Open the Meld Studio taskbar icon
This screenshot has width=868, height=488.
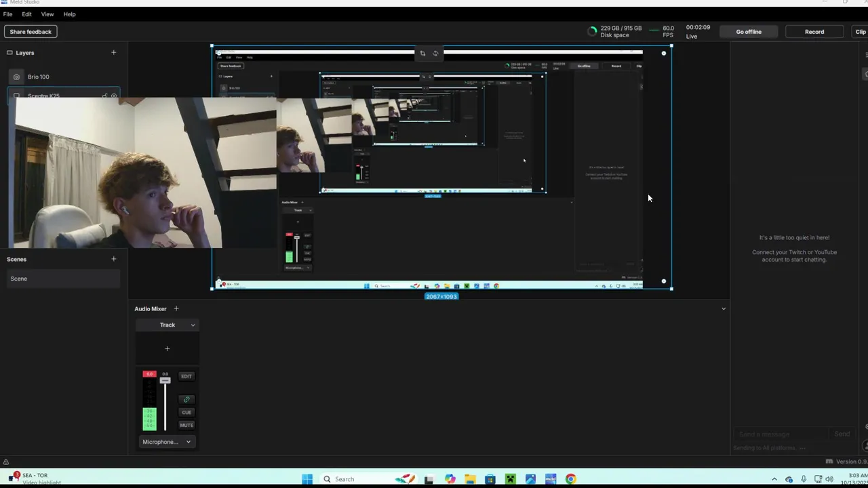point(551,479)
